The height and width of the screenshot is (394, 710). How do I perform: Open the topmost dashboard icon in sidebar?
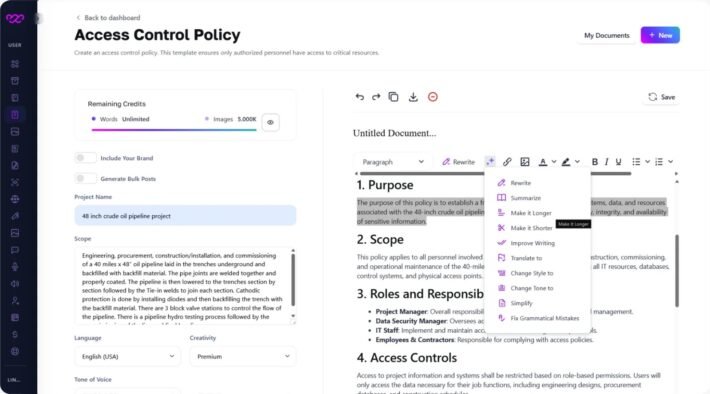point(15,64)
